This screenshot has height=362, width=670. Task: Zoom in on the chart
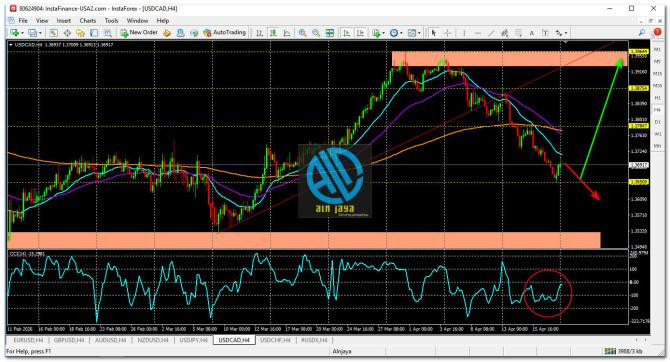coord(303,33)
